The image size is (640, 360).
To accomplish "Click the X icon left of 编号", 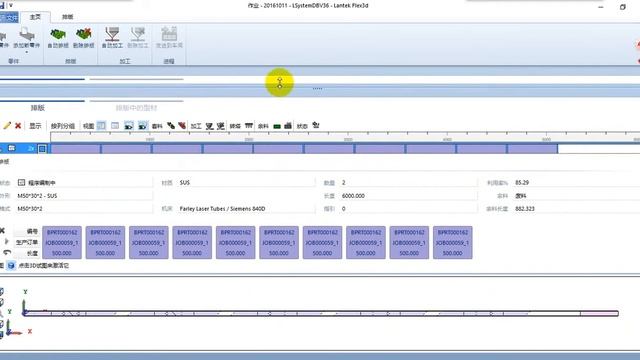I will 2,231.
